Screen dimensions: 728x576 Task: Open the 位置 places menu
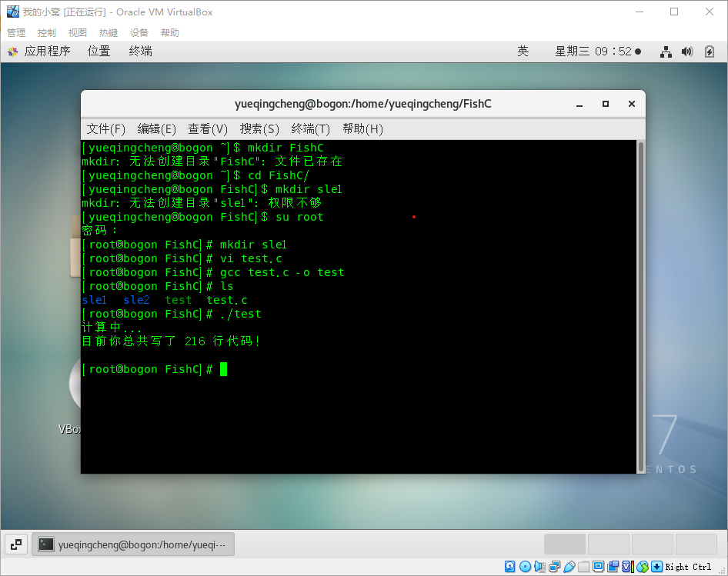pyautogui.click(x=99, y=51)
